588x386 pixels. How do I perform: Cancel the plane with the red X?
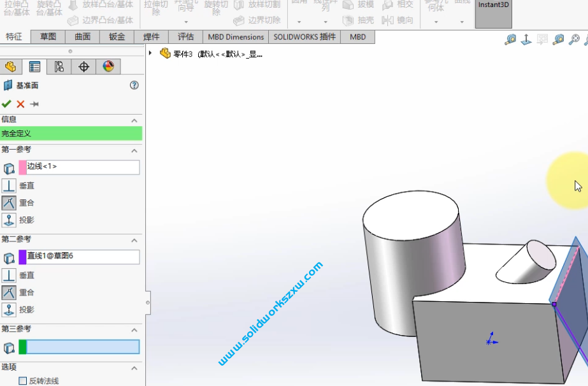[x=20, y=104]
